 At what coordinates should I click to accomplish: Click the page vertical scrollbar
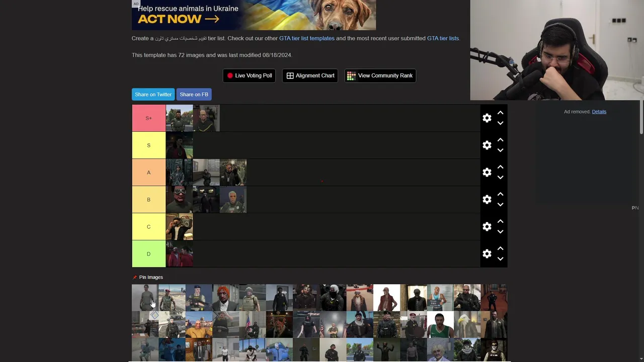(641, 117)
